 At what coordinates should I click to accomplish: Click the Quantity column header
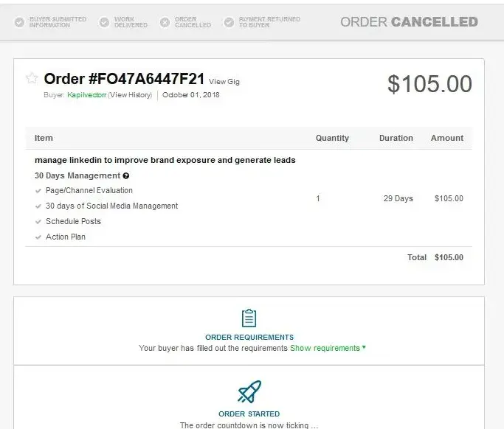click(332, 138)
